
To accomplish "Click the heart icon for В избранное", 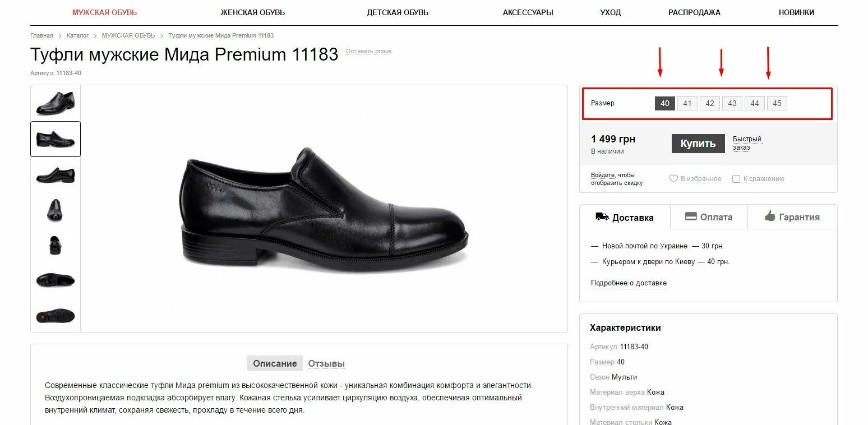I will point(673,179).
